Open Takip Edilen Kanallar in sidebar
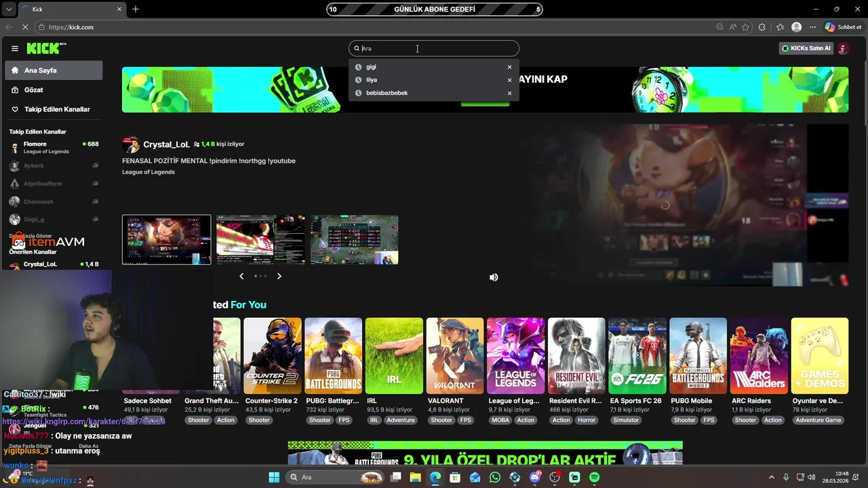This screenshot has width=868, height=488. pos(54,109)
